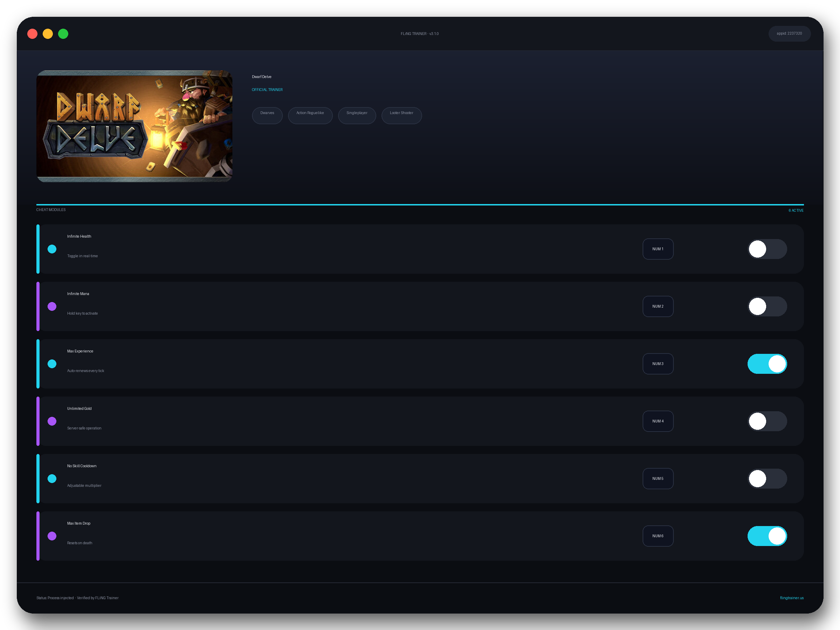Click the cyan dot beside Infinite Health
840x630 pixels.
52,249
